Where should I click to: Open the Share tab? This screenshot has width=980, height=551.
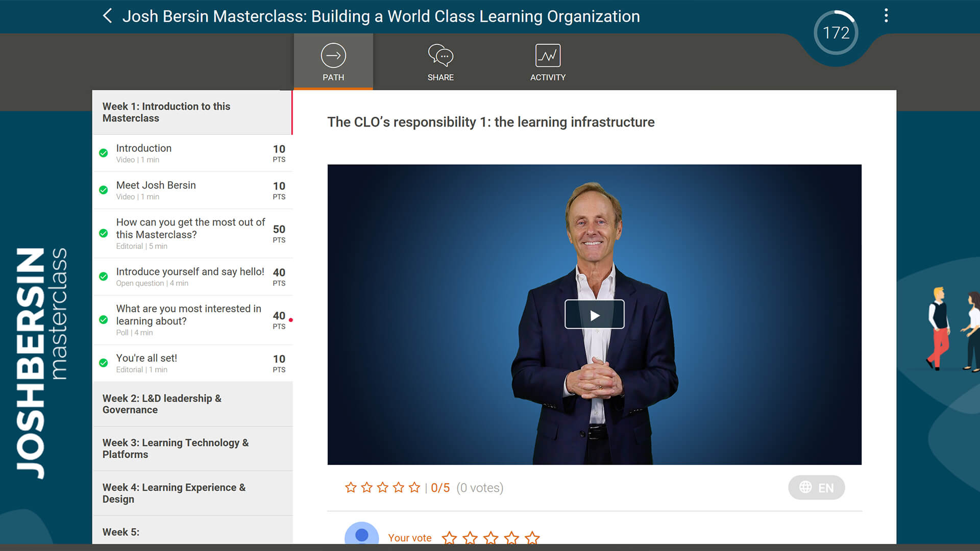click(440, 62)
